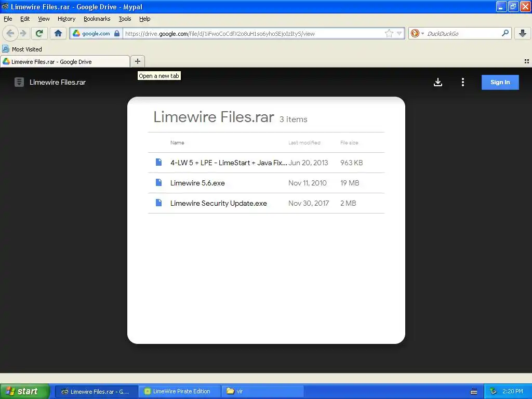The image size is (532, 399).
Task: Click file icon beside Limewire Security Update.exe
Action: click(158, 203)
